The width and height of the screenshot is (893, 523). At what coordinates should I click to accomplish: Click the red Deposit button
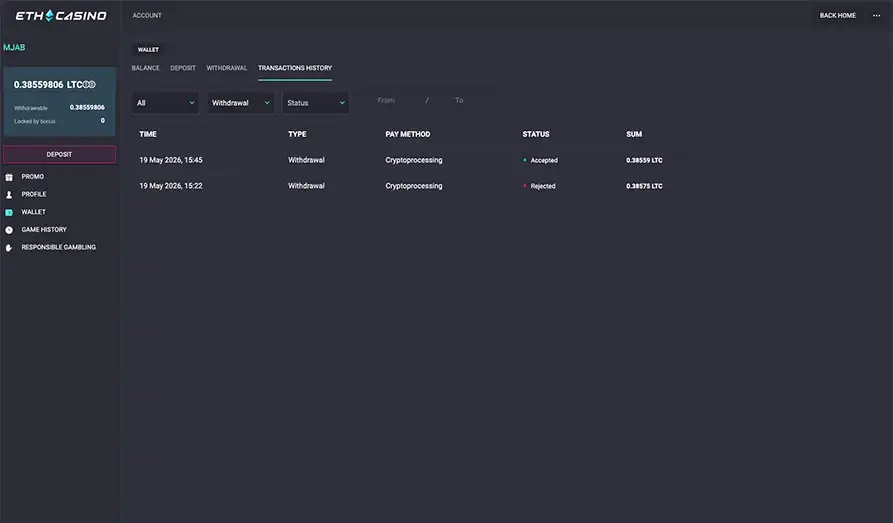59,154
